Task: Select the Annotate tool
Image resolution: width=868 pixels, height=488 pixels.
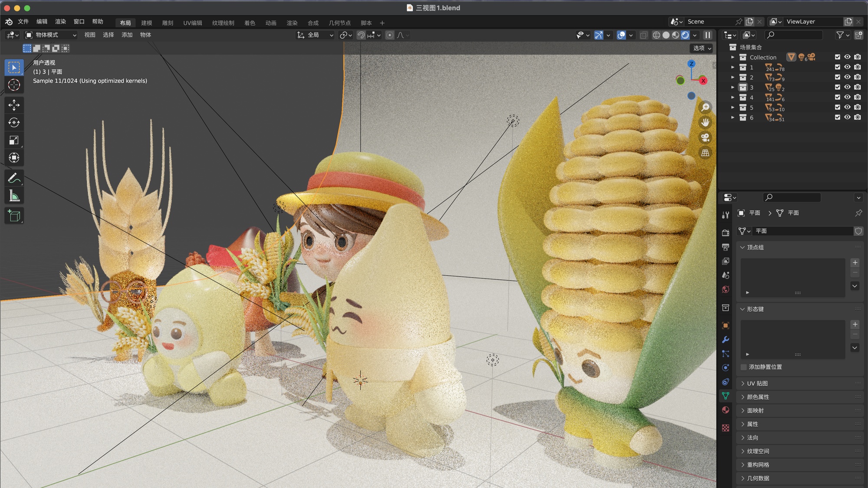Action: [14, 178]
